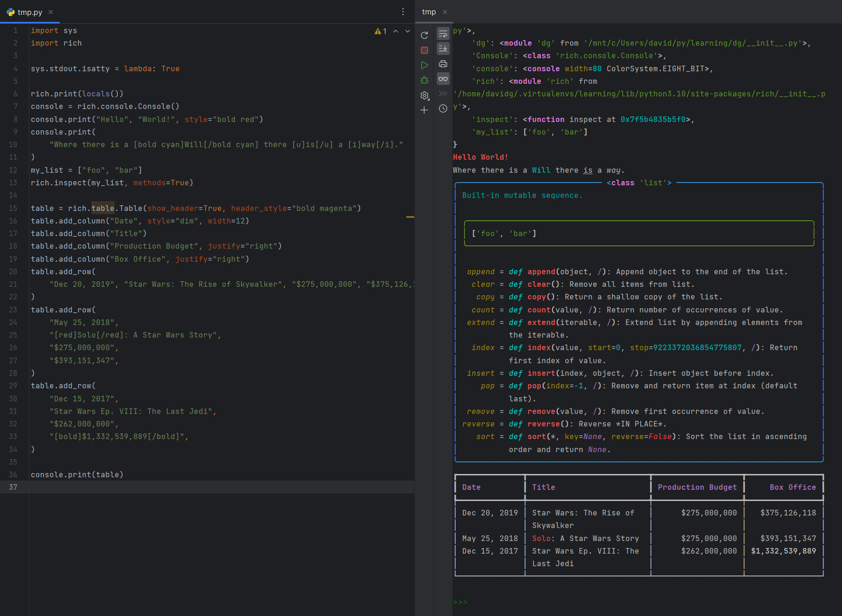842x616 pixels.
Task: Toggle the glasses preview icon in console toolbar
Action: (443, 79)
